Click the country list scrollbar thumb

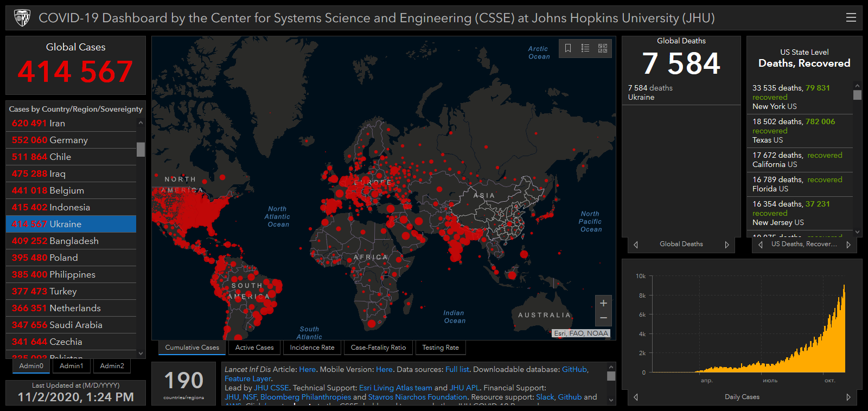[x=141, y=149]
